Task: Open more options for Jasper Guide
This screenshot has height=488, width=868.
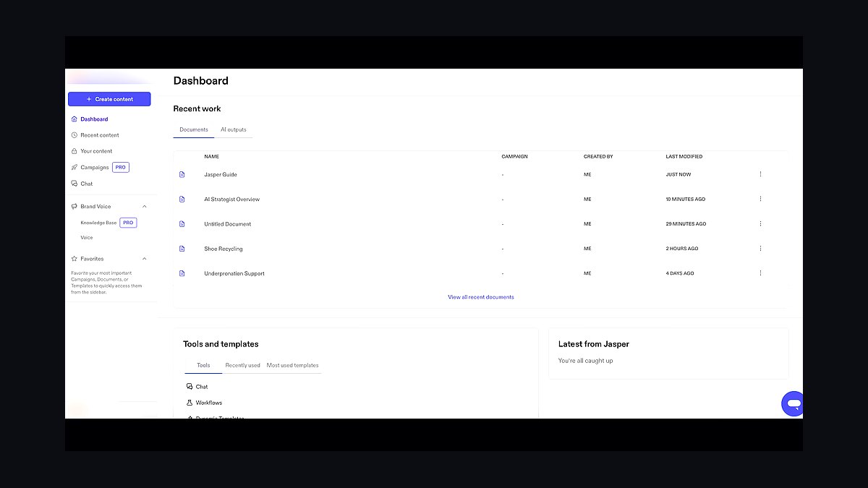Action: click(760, 174)
